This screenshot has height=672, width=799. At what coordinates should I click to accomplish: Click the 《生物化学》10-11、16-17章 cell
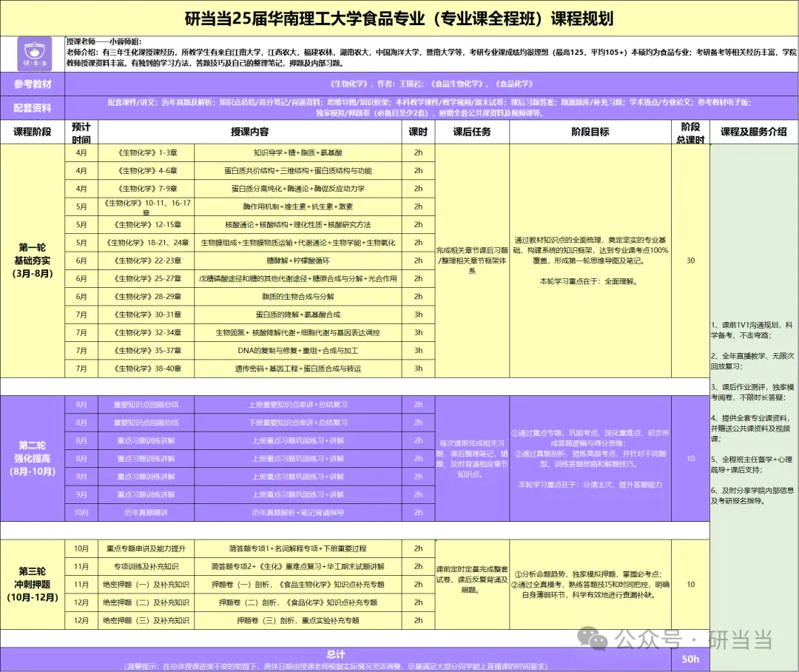pyautogui.click(x=146, y=207)
